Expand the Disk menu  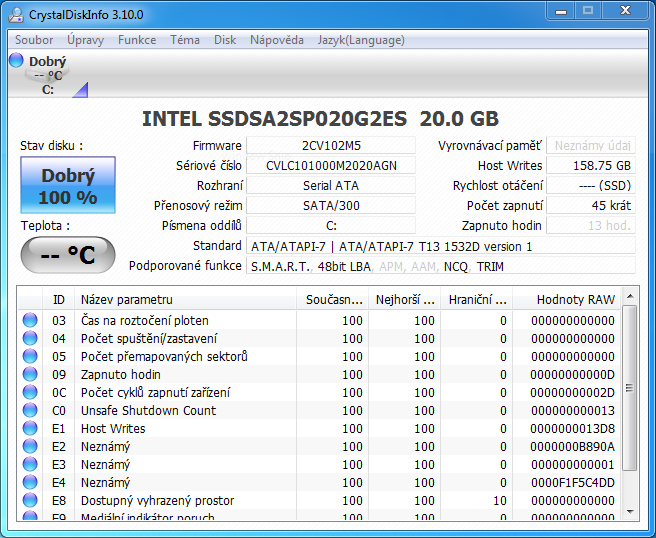[x=225, y=40]
